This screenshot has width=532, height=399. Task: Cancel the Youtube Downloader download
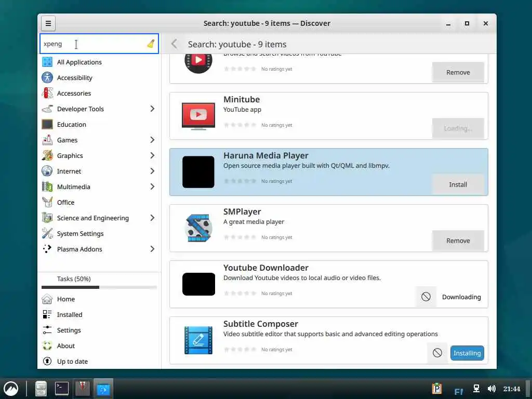coord(426,297)
